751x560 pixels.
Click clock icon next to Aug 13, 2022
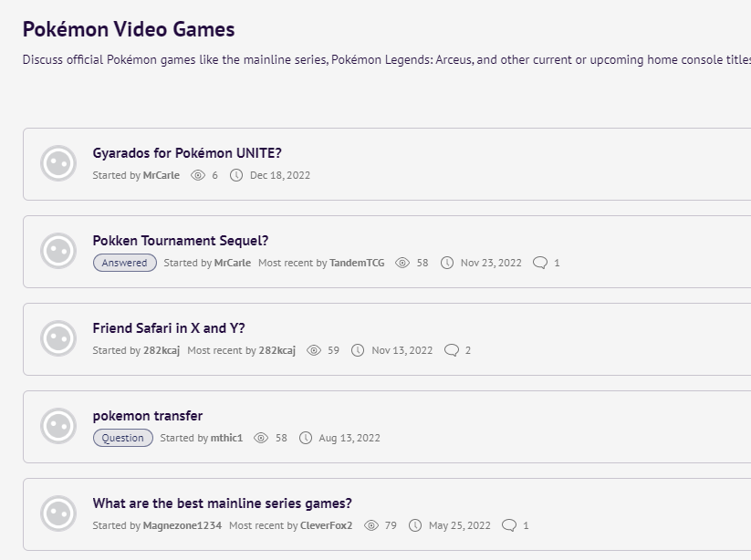[306, 439]
